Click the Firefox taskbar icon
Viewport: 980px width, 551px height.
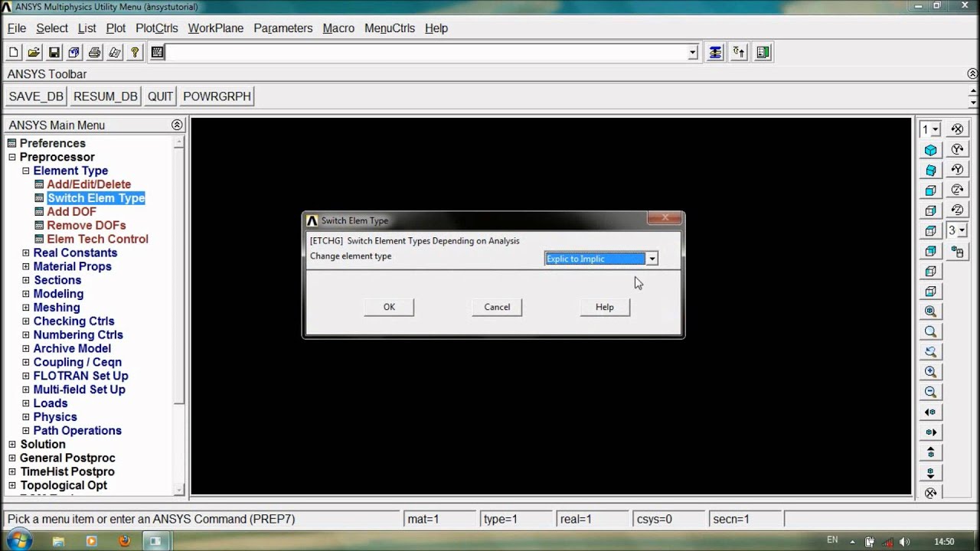tap(123, 541)
